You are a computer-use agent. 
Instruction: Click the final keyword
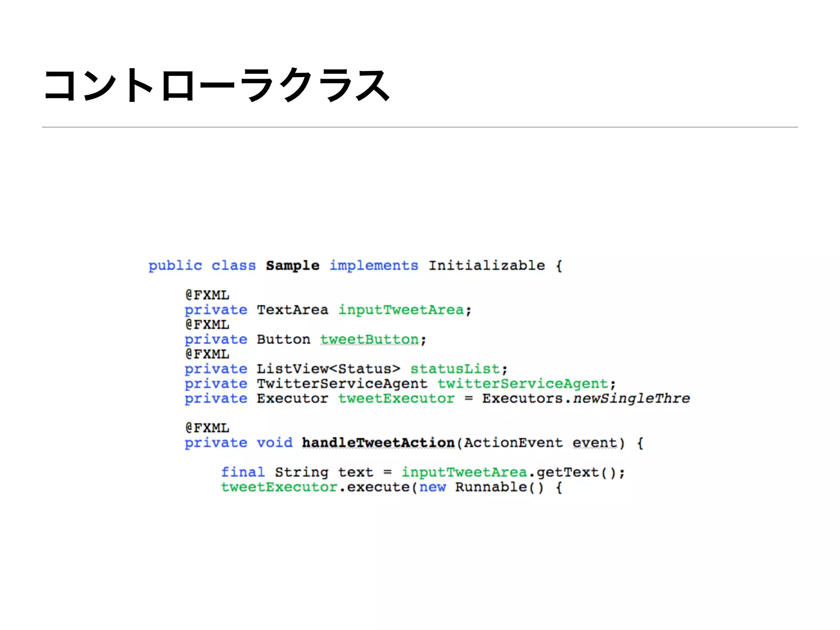tap(243, 472)
